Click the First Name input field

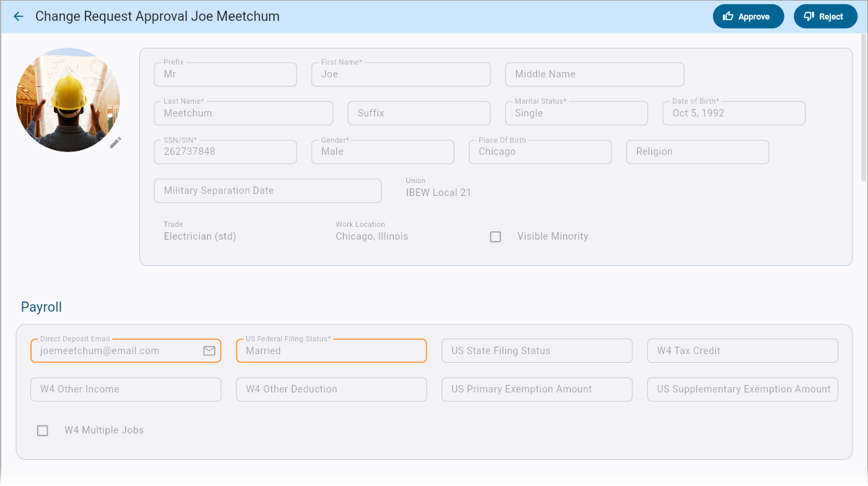click(400, 75)
